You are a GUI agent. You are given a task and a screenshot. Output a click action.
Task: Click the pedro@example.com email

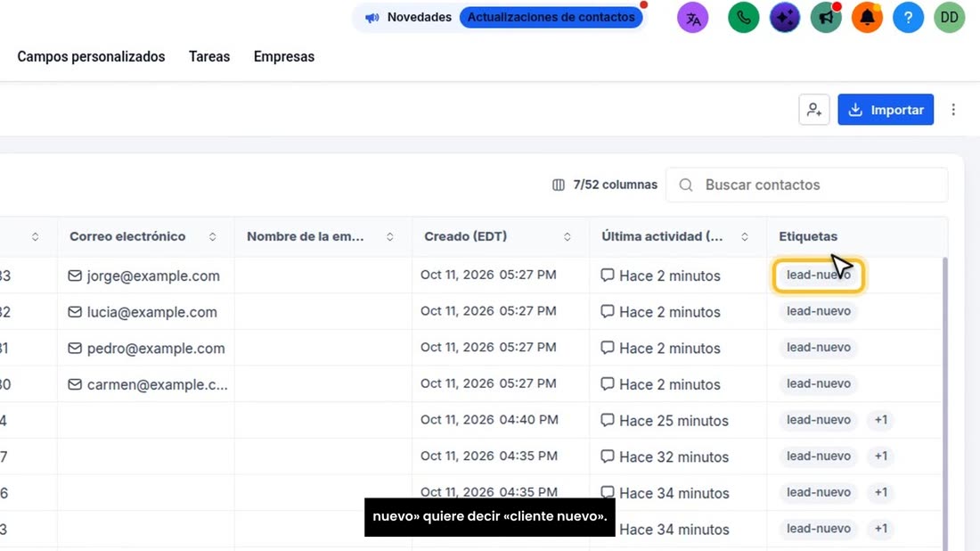156,349
